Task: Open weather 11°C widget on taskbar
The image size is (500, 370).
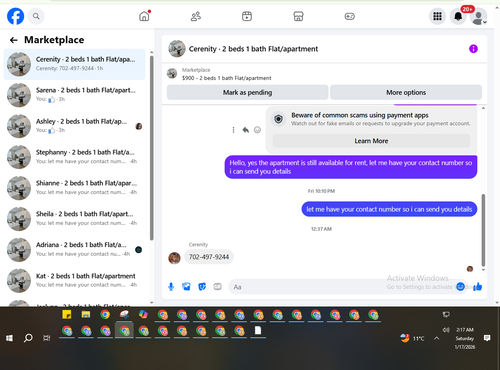Action: (413, 338)
